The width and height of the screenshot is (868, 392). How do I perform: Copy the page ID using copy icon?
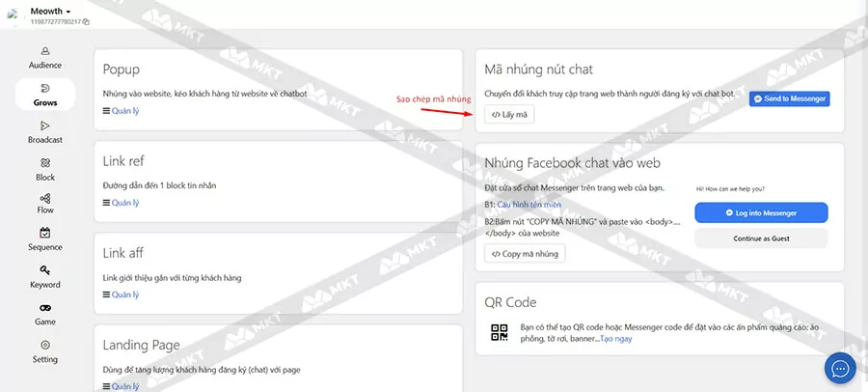point(87,22)
